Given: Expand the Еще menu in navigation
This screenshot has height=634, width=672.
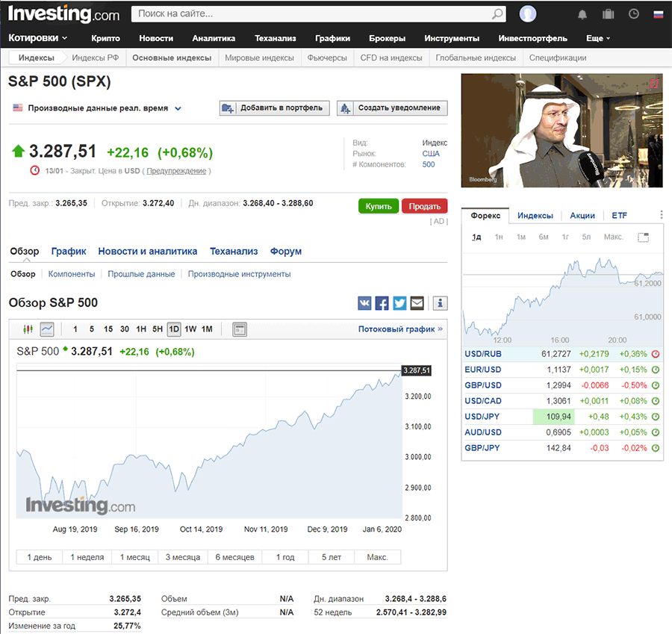Looking at the screenshot, I should click(x=598, y=38).
